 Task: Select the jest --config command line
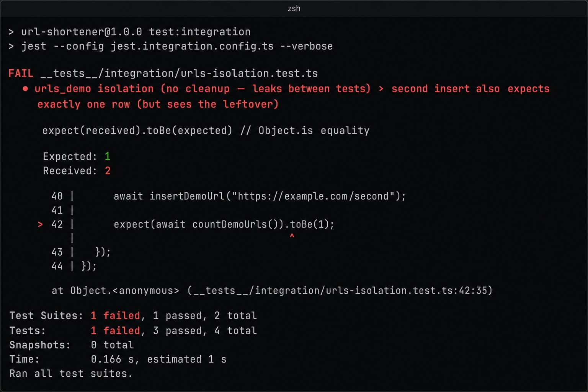pos(171,46)
